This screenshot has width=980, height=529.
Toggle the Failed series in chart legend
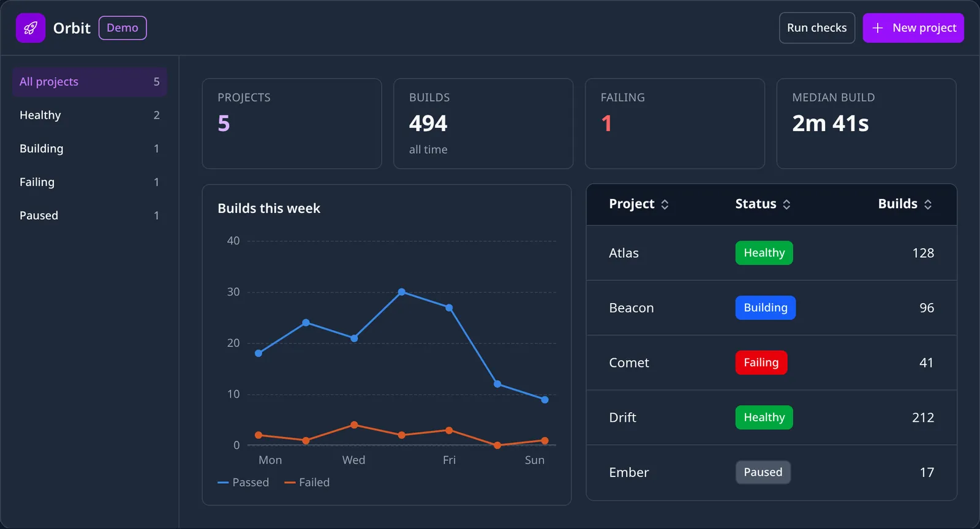(307, 482)
